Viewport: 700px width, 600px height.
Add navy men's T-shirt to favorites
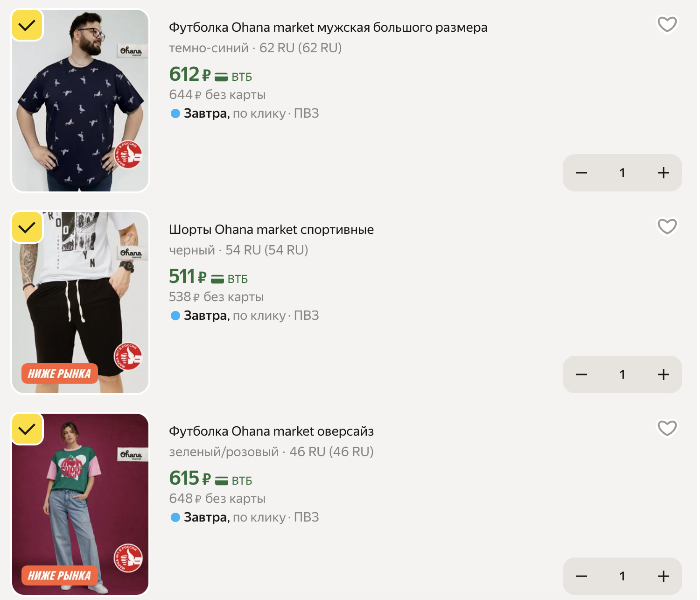click(x=667, y=24)
